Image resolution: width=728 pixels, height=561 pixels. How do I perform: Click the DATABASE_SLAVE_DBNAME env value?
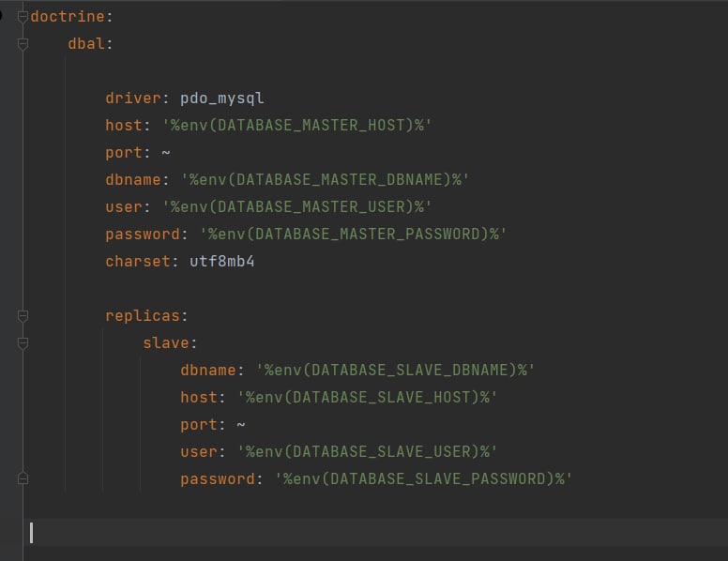pos(396,371)
